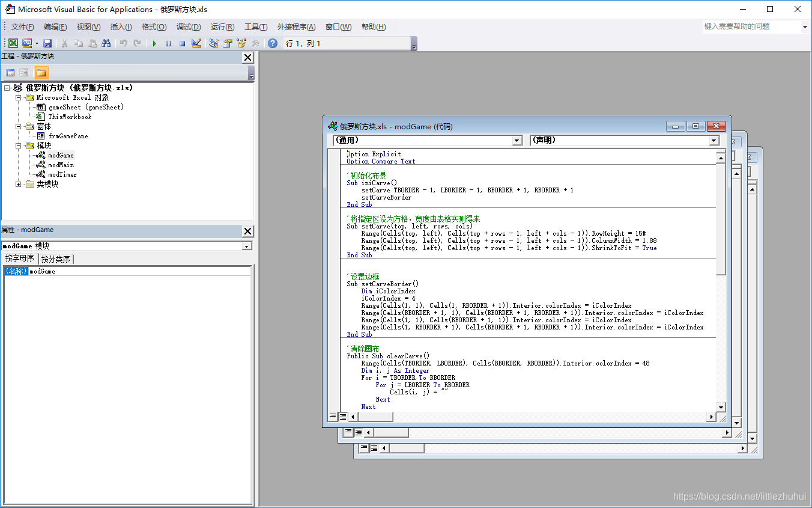The image size is (812, 508).
Task: Open the 文件(F) menu
Action: click(23, 27)
